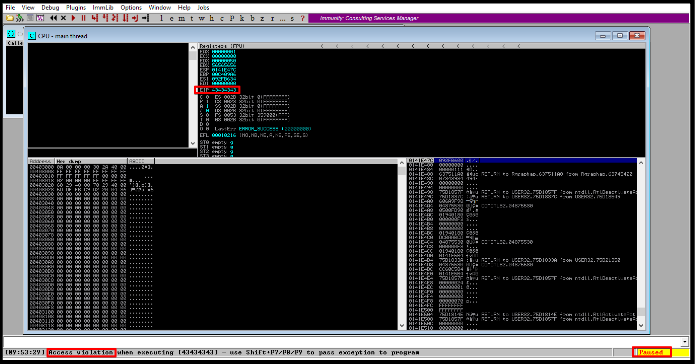Click the red question mark help icon
The height and width of the screenshot is (364, 695).
pos(303,18)
